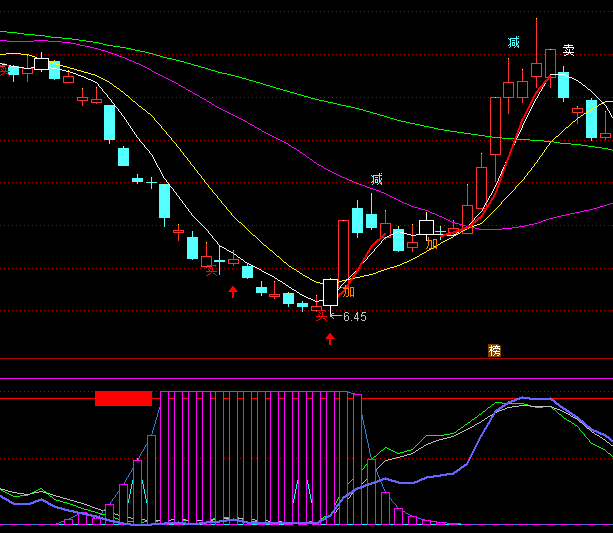The image size is (613, 533).
Task: Select the cyan 减 marker near the peak
Action: pos(513,43)
